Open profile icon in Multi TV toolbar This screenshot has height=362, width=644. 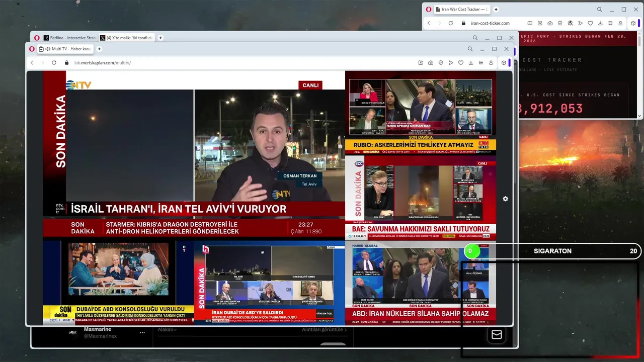(x=491, y=63)
